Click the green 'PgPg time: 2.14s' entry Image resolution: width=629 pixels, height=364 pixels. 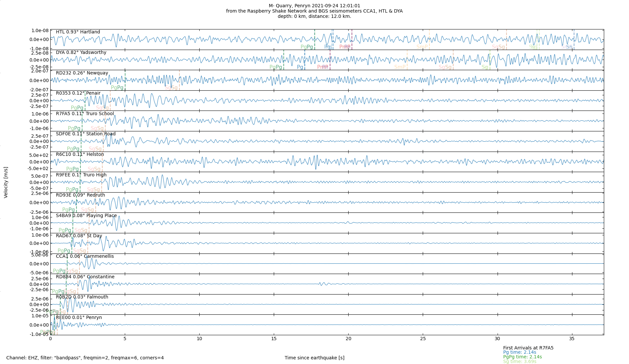tap(522, 357)
